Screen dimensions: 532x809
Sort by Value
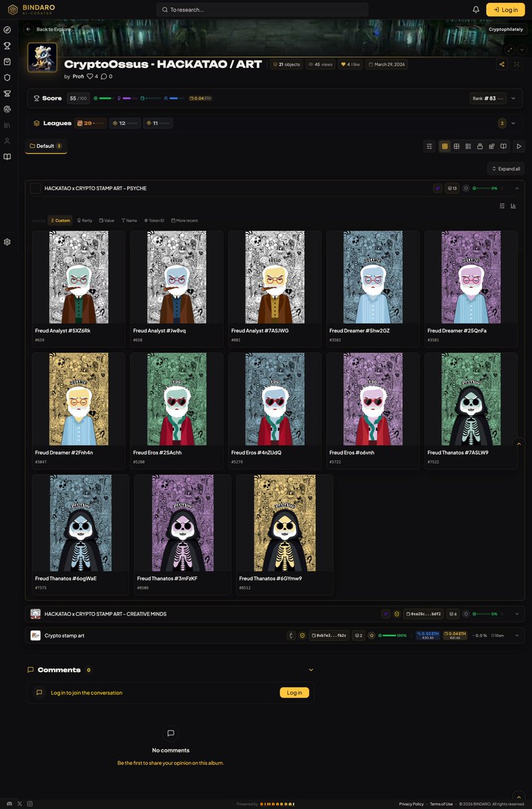(107, 220)
